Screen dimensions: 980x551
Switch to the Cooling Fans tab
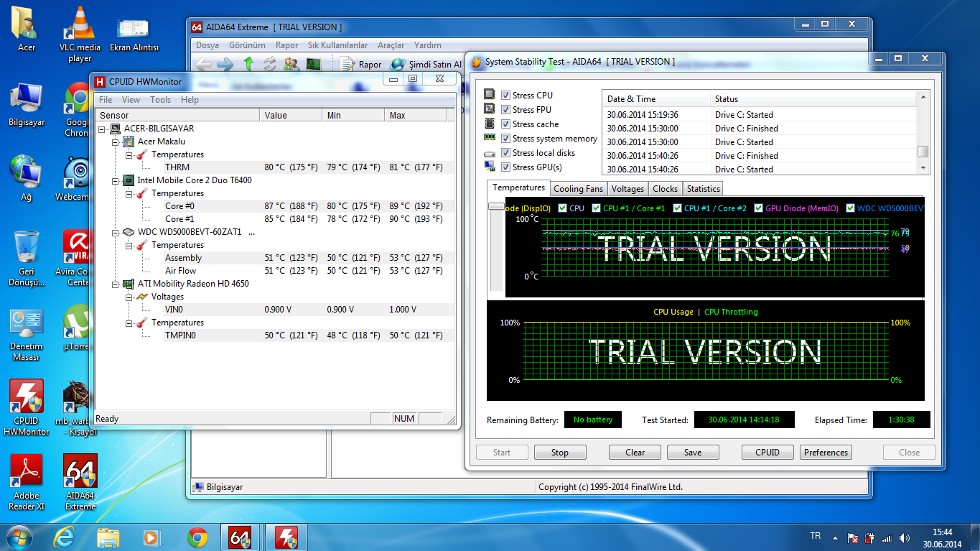[579, 189]
